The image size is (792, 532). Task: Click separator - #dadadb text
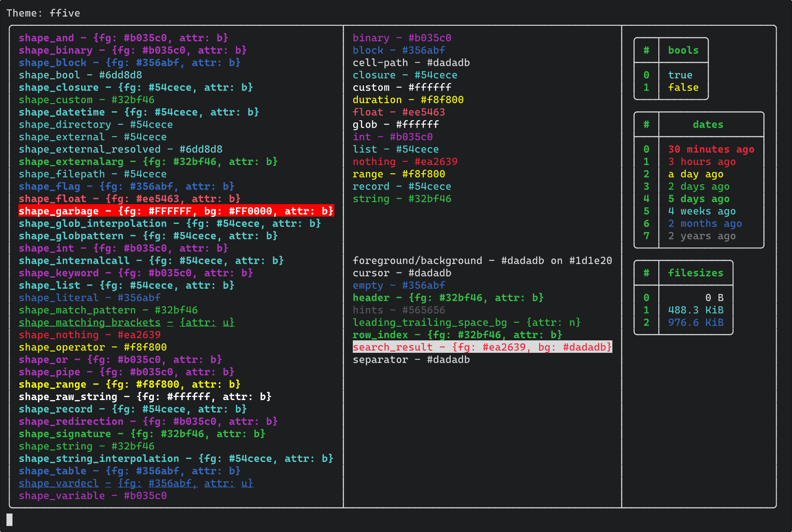point(411,360)
